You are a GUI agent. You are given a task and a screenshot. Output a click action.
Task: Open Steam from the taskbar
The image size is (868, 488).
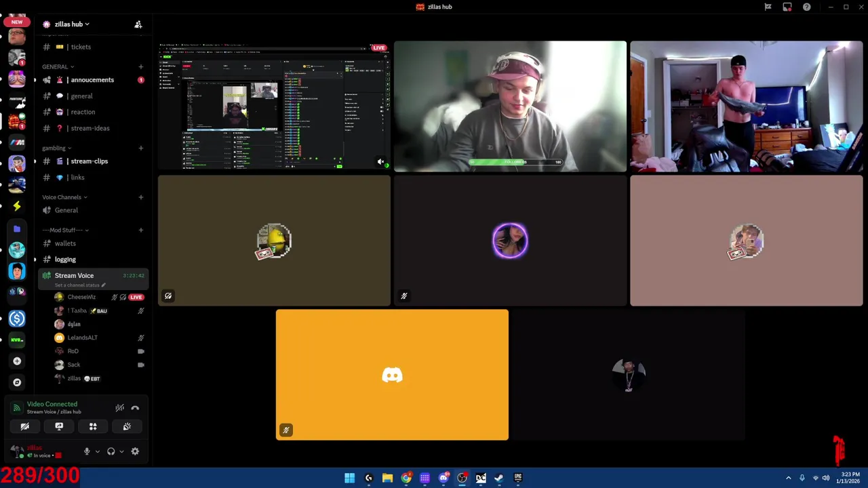coord(499,478)
